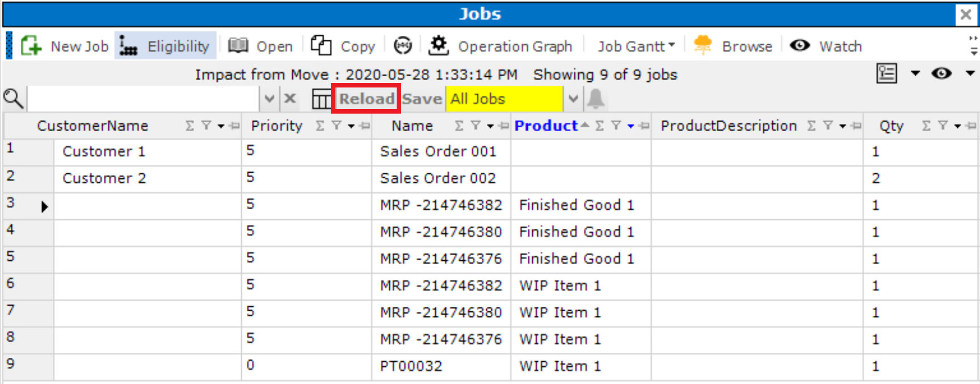Click the Operation Graph label
This screenshot has height=384, width=980.
[515, 47]
